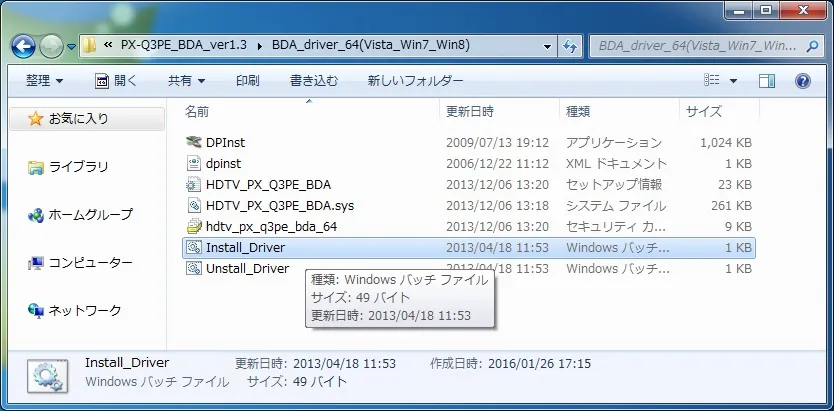Click the コンピューター monitor icon

pyautogui.click(x=36, y=263)
